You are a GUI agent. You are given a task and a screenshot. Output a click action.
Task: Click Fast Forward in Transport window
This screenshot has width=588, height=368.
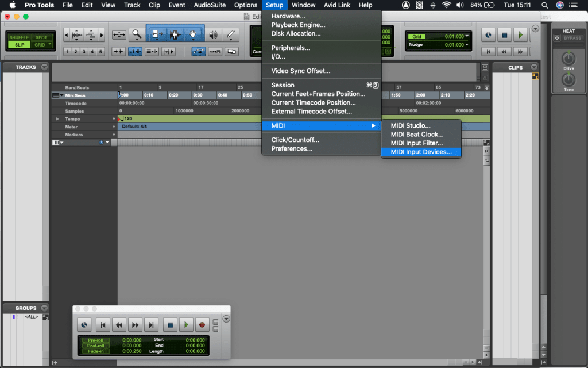point(135,325)
